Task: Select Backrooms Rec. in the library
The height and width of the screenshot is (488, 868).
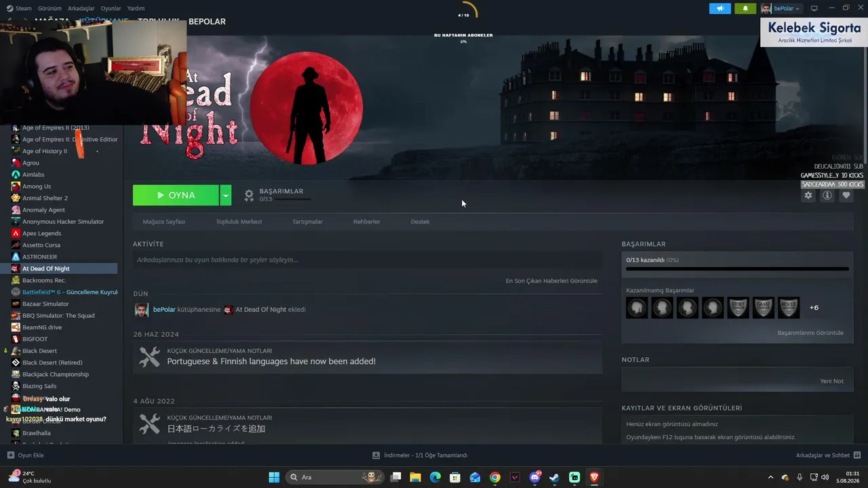Action: (x=44, y=281)
